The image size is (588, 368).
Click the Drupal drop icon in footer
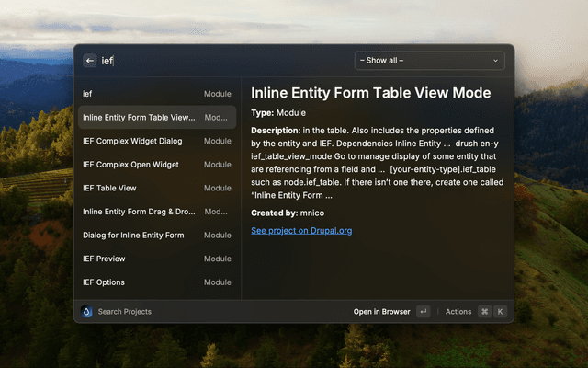pyautogui.click(x=86, y=312)
